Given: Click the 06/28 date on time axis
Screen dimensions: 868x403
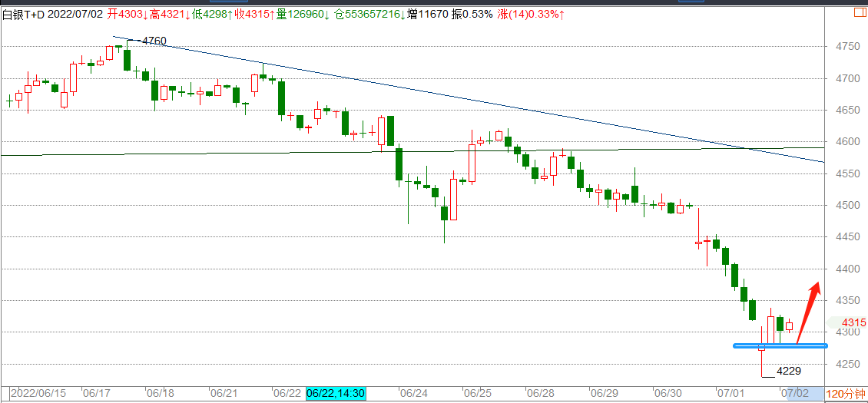Looking at the screenshot, I should (539, 394).
